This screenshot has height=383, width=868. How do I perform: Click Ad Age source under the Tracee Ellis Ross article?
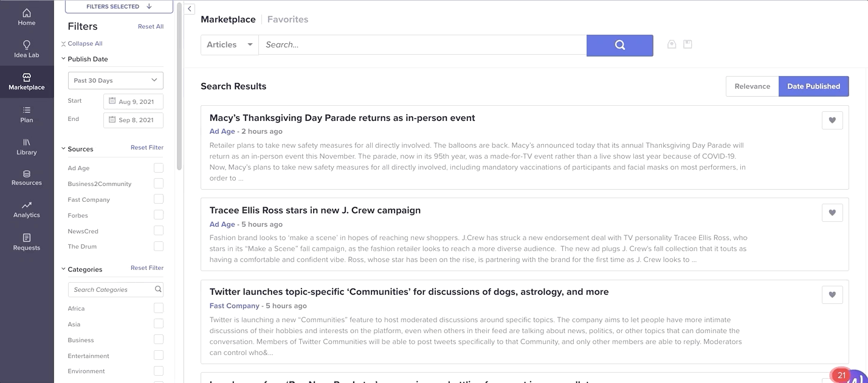tap(222, 224)
